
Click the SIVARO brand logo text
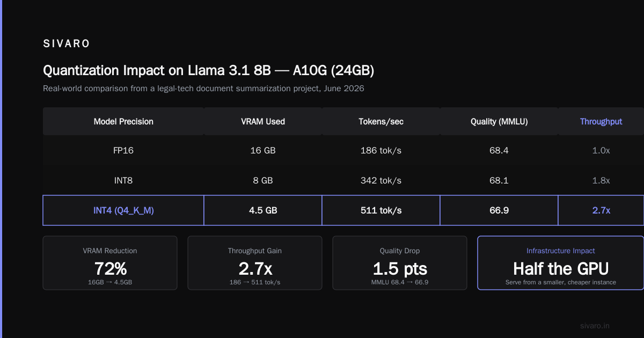(x=67, y=44)
